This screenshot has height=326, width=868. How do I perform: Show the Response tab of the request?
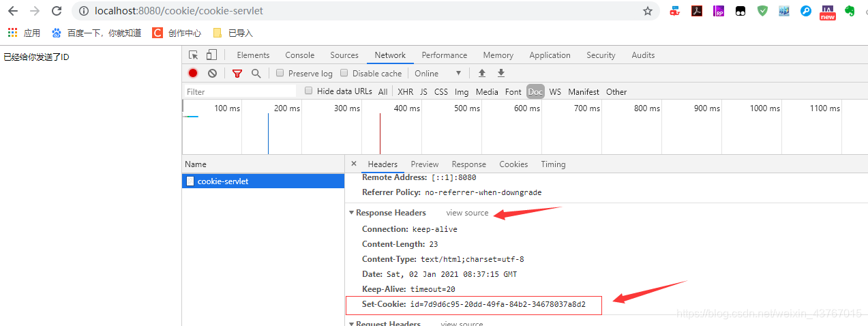(469, 164)
